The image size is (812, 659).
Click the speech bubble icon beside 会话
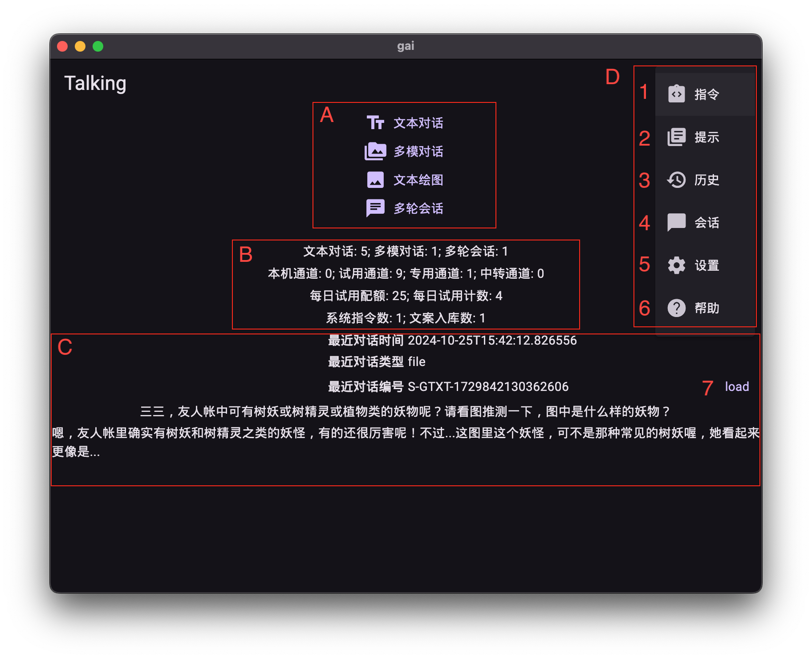[676, 223]
